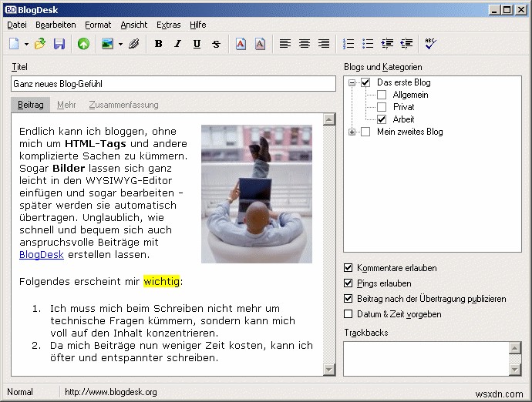Collapse the Das erste Blog tree node
This screenshot has height=402, width=532.
(x=352, y=82)
